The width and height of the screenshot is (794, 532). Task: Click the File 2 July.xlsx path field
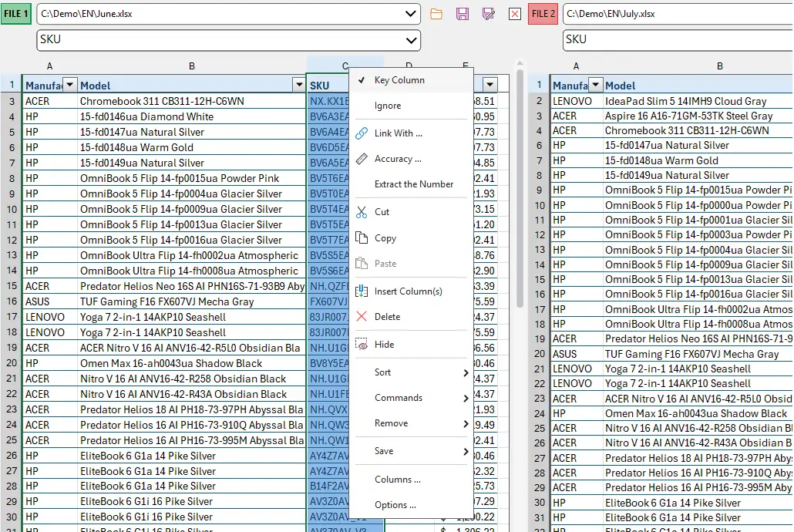coord(678,14)
